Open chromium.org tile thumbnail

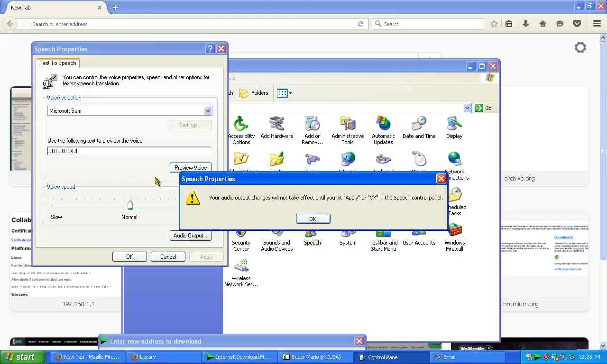tap(544, 261)
